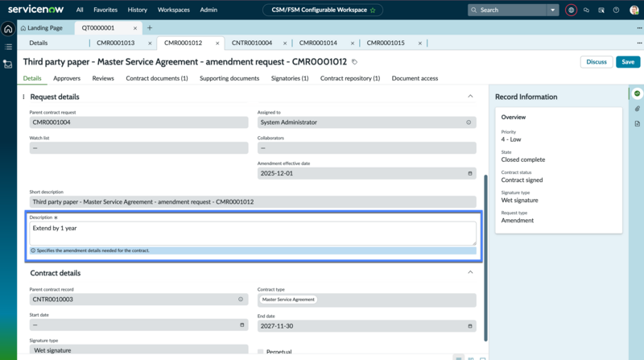This screenshot has height=360, width=644.
Task: Click info icon in Parent contract record field
Action: pos(241,299)
